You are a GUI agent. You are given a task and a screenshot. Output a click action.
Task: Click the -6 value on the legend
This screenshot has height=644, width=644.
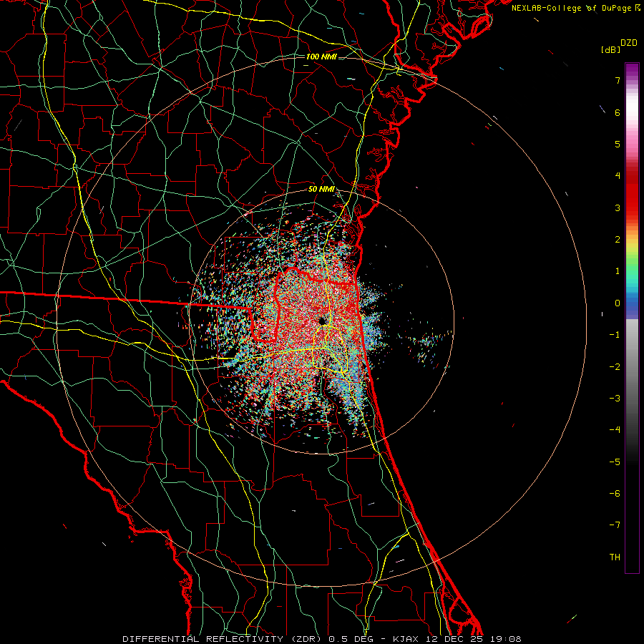tap(615, 494)
